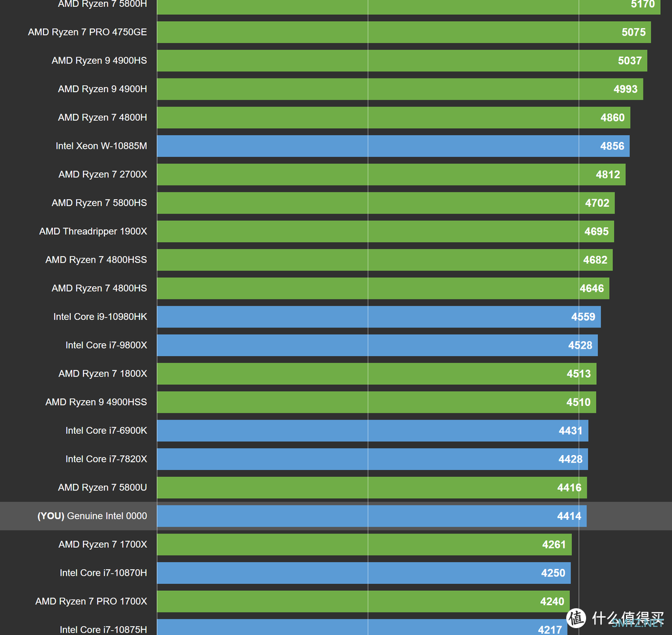Click the score value 4559
This screenshot has width=672, height=635.
pos(583,317)
